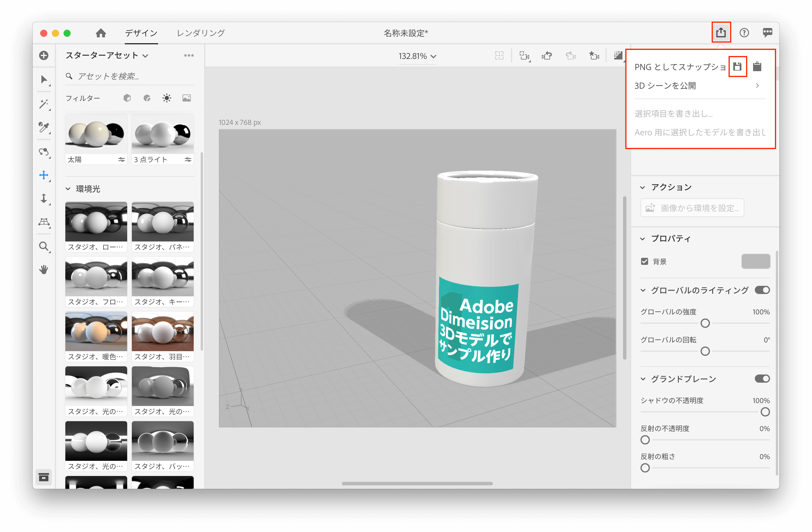Save PNG snapshot with floppy disk icon
The image size is (812, 532).
(737, 66)
